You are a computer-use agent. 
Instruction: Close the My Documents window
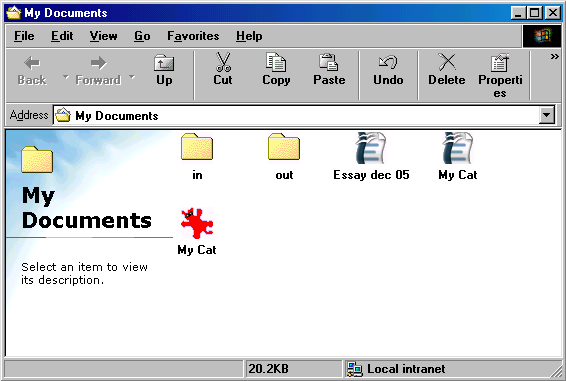click(553, 13)
